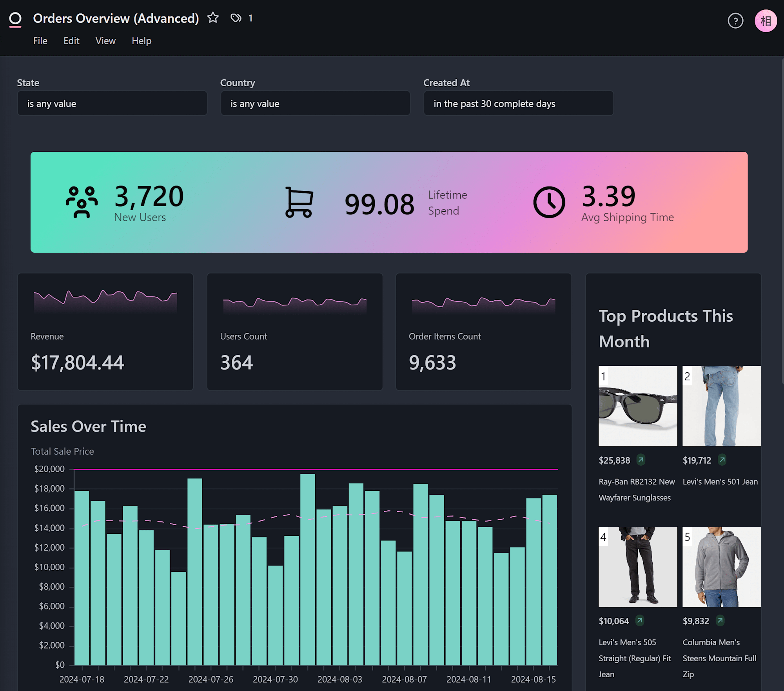Open the View menu
784x691 pixels.
pos(105,41)
